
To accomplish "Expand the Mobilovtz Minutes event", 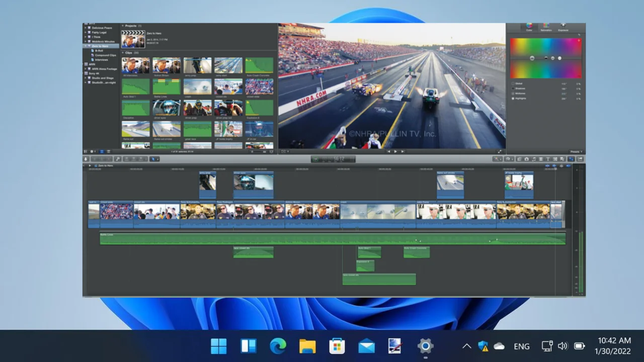I will tap(85, 41).
